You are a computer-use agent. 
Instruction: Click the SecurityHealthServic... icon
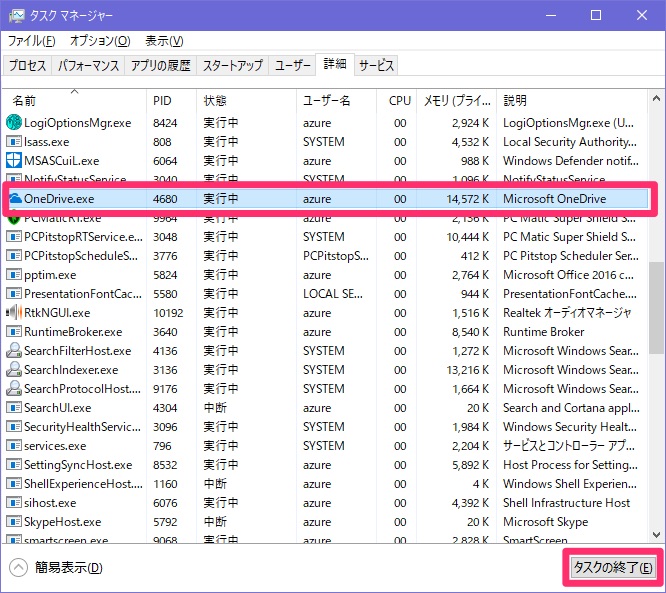pyautogui.click(x=14, y=426)
